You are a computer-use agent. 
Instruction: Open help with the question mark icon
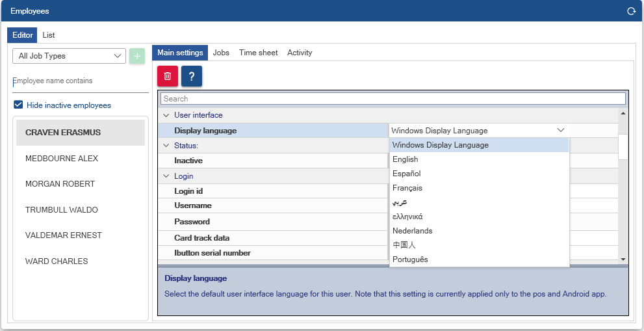pyautogui.click(x=192, y=76)
